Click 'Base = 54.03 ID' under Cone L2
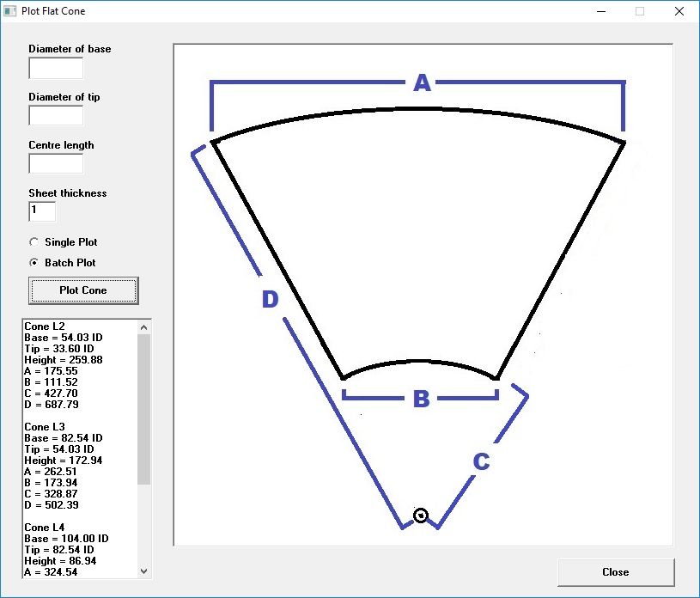 [64, 338]
